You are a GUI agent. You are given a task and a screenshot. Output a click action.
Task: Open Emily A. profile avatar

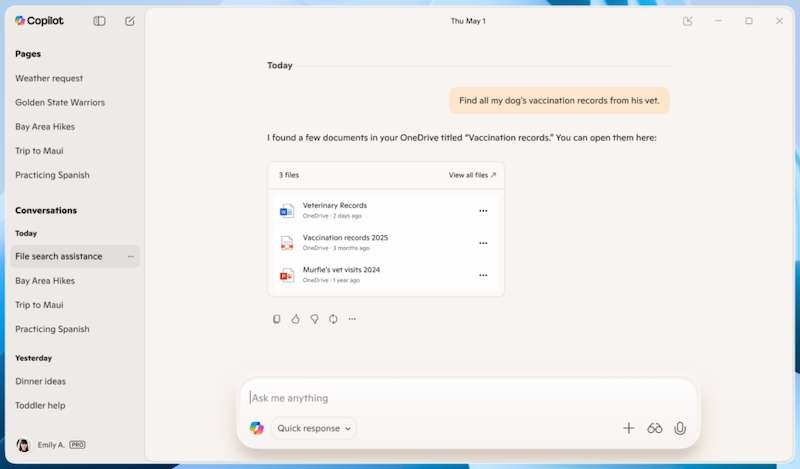23,445
